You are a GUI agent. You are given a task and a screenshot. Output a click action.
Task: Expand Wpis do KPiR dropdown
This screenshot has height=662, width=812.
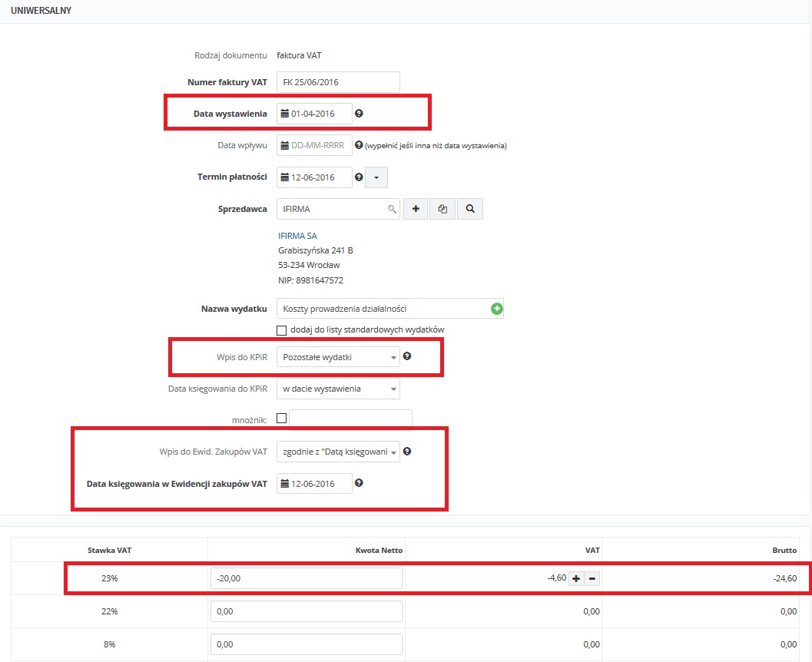tap(338, 356)
